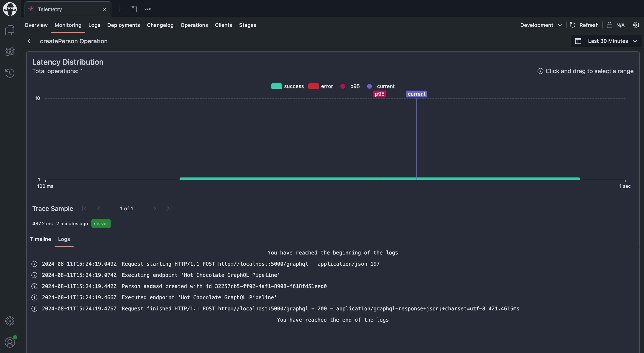The width and height of the screenshot is (644, 353).
Task: Switch to the Overview tab
Action: click(x=36, y=25)
